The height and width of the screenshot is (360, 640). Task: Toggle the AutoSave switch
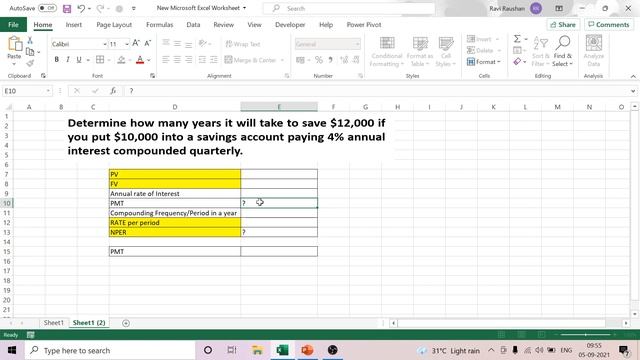click(x=47, y=8)
